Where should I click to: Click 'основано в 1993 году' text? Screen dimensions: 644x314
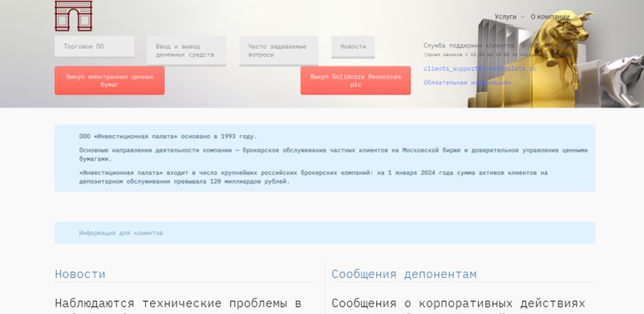click(x=218, y=137)
